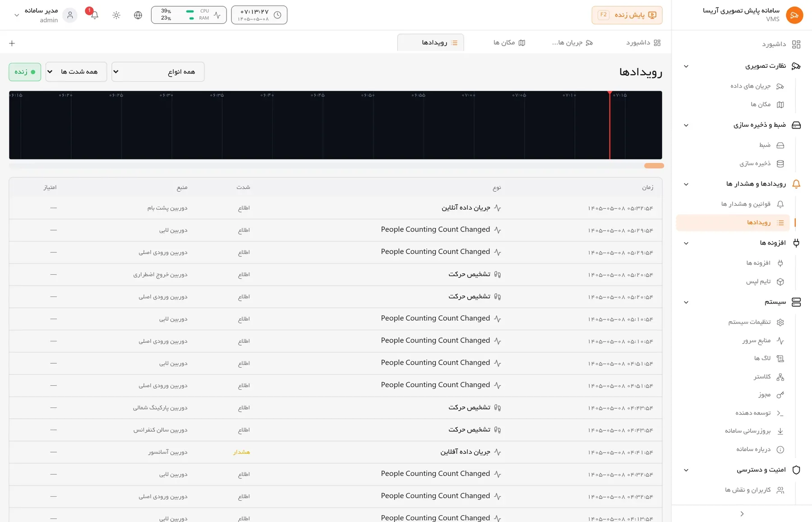Open the همه شدت ها severity filter
This screenshot has height=522, width=812.
[76, 72]
